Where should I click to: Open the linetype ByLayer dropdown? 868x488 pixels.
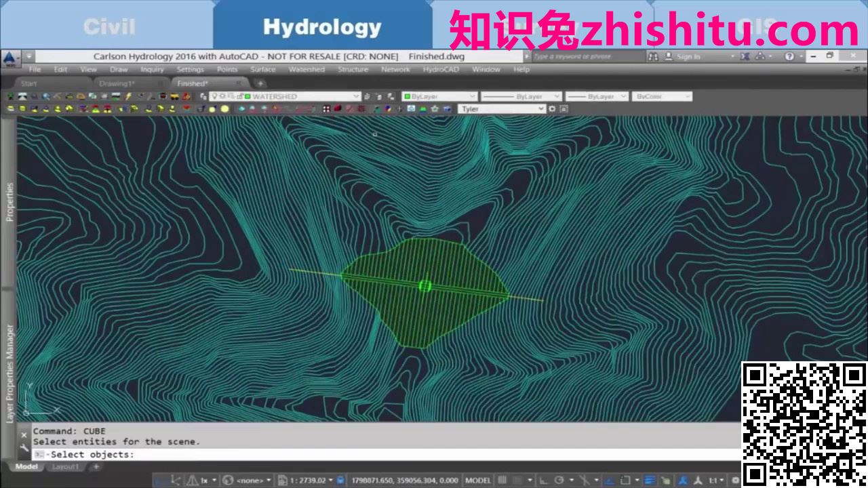coord(557,96)
